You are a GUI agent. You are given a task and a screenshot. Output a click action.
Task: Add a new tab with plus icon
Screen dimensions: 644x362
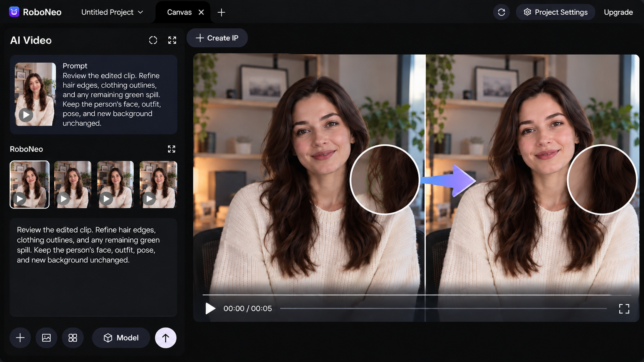click(221, 12)
